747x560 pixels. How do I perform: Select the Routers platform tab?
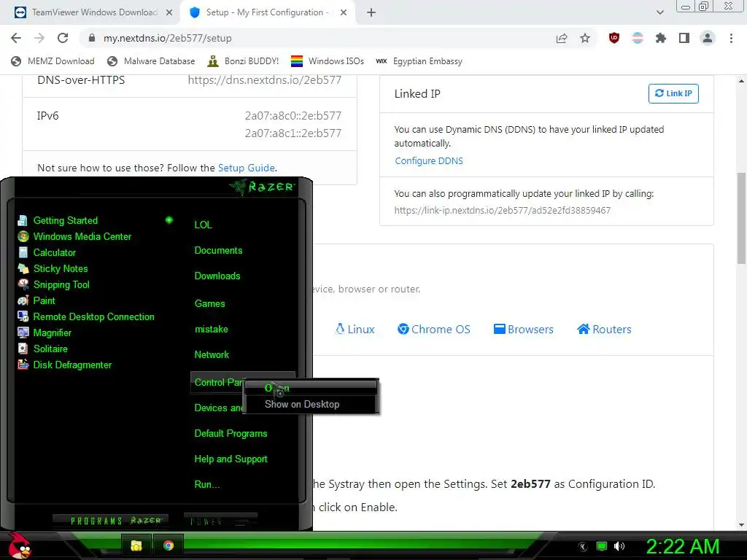[x=604, y=329]
